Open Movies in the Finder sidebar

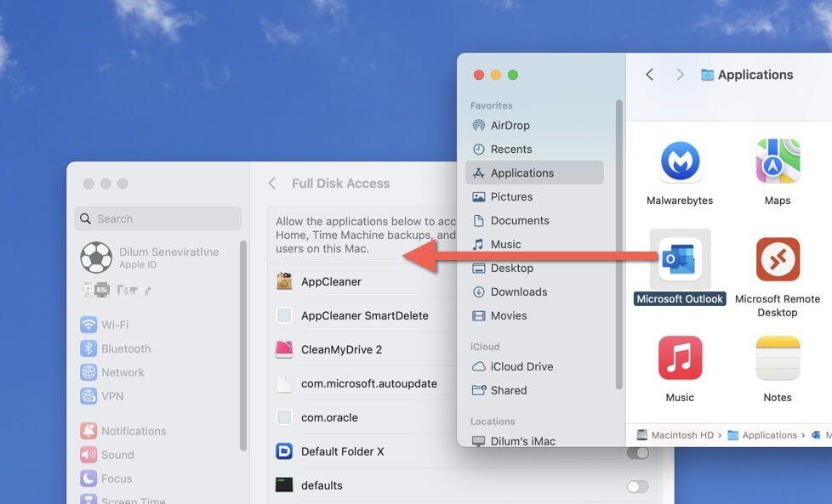[x=499, y=316]
